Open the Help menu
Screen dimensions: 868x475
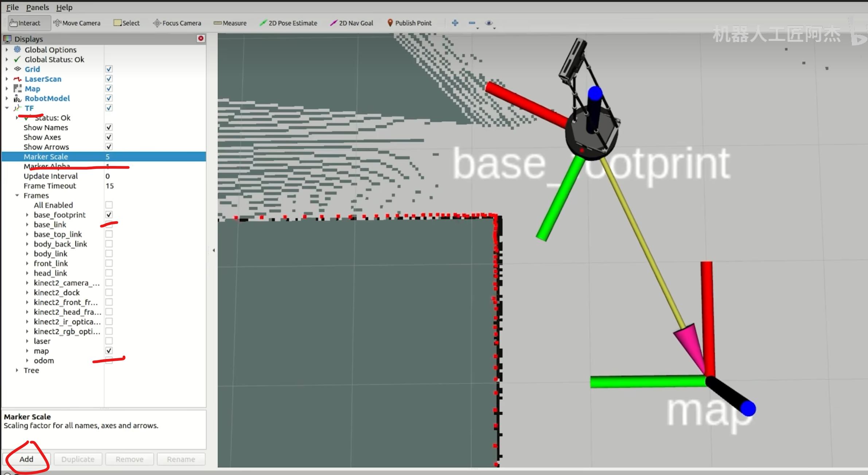[64, 7]
